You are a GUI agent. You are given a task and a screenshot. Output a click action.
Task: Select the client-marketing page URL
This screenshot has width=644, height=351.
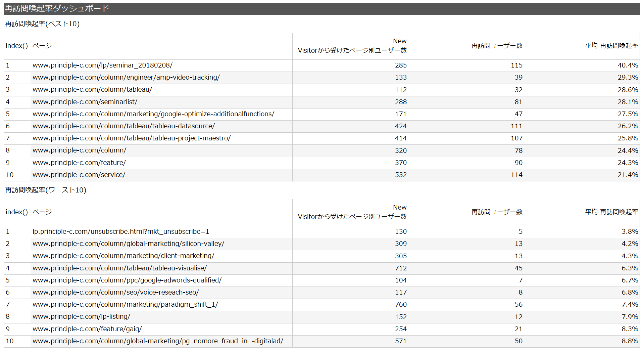click(x=123, y=256)
